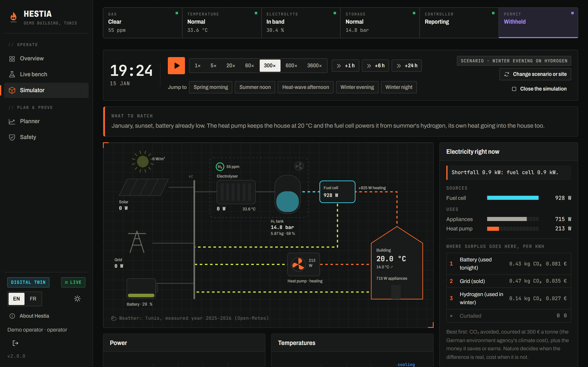The image size is (588, 367).
Task: Start the simulation with the orange play button
Action: [x=176, y=65]
